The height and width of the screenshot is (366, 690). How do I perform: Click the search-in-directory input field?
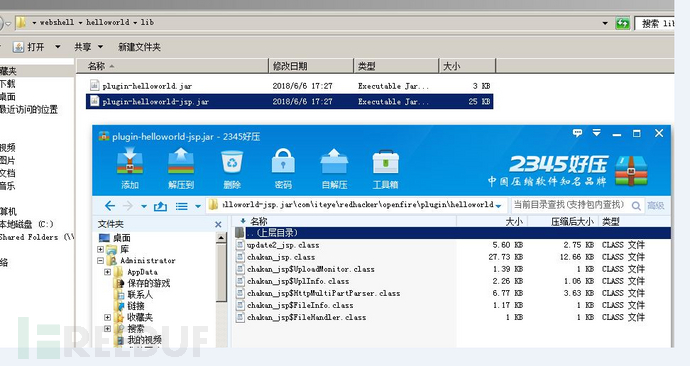[570, 205]
